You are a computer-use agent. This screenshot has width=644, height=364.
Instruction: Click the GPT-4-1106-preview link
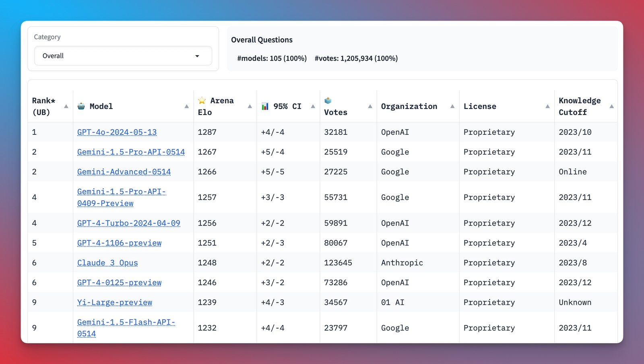tap(119, 243)
